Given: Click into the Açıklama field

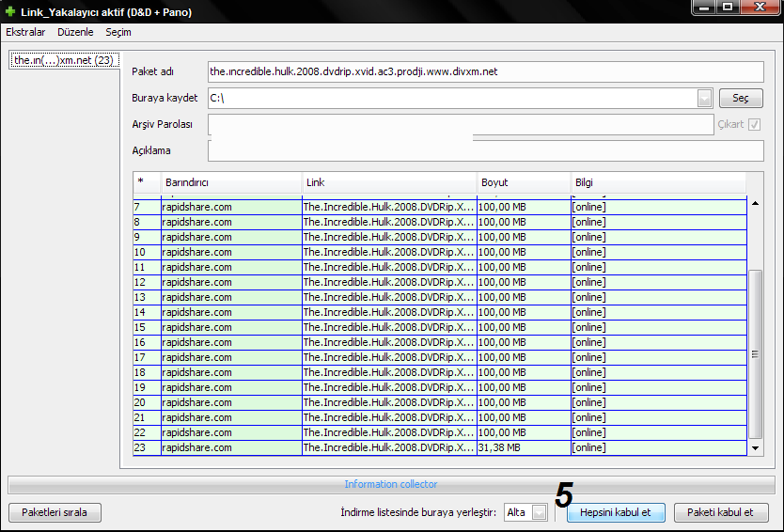Looking at the screenshot, I should 485,150.
